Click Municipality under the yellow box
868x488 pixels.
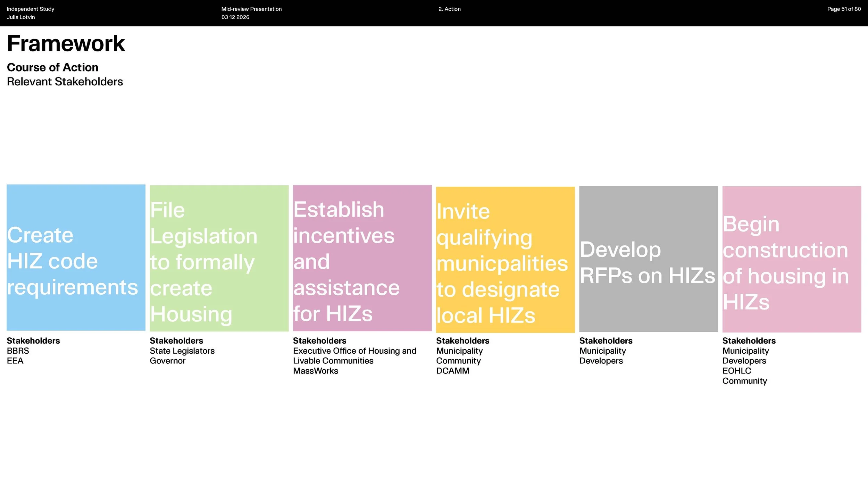coord(459,351)
